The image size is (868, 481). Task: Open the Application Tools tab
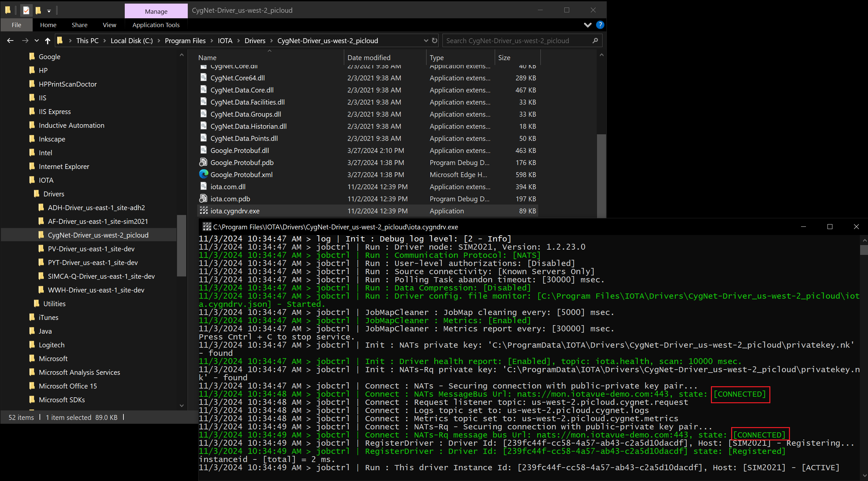tap(156, 25)
